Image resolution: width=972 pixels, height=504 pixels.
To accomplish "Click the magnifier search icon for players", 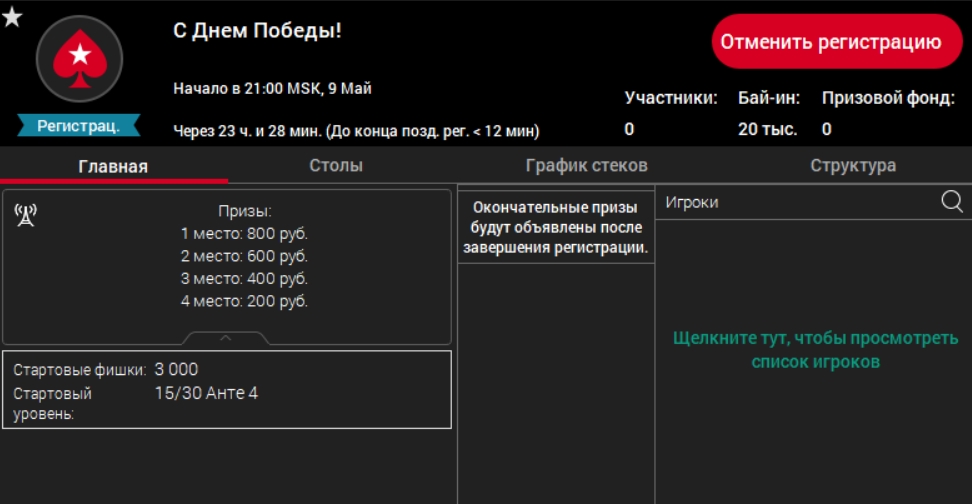I will click(x=951, y=202).
